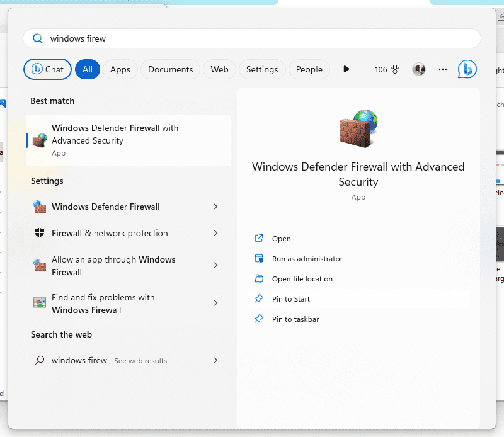
Task: Pin Windows Defender Firewall to Start
Action: point(291,298)
